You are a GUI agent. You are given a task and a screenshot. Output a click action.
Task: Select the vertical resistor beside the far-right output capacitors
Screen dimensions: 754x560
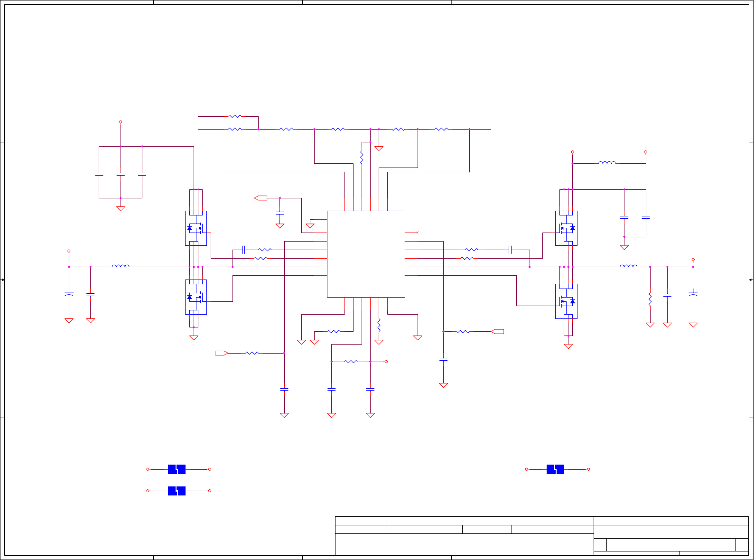(x=650, y=299)
